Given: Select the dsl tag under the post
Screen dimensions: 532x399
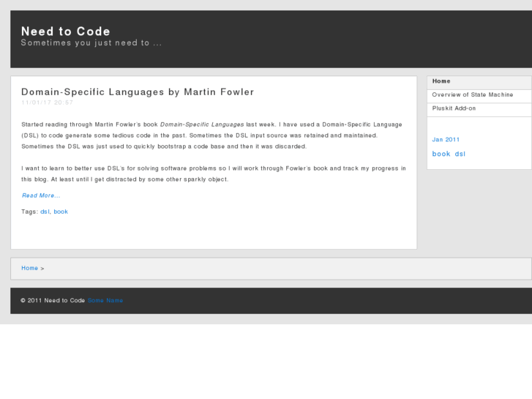Looking at the screenshot, I should (45, 212).
